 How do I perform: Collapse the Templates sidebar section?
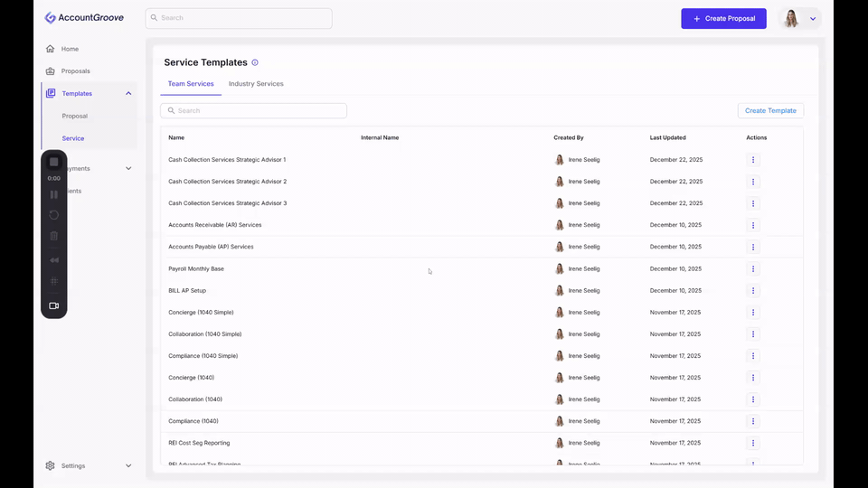click(x=128, y=93)
